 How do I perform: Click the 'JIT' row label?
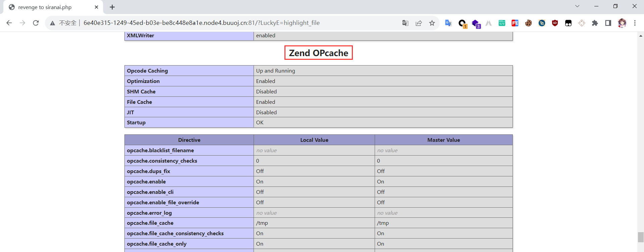click(x=130, y=112)
